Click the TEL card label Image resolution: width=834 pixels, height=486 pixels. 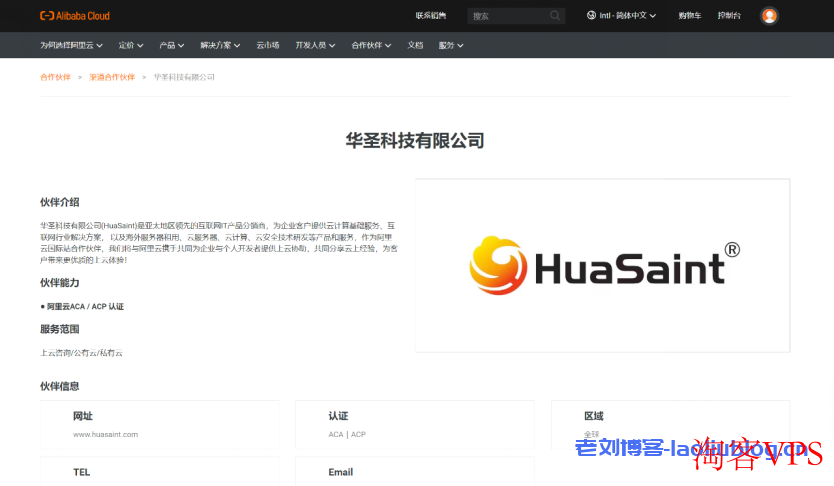coord(81,472)
